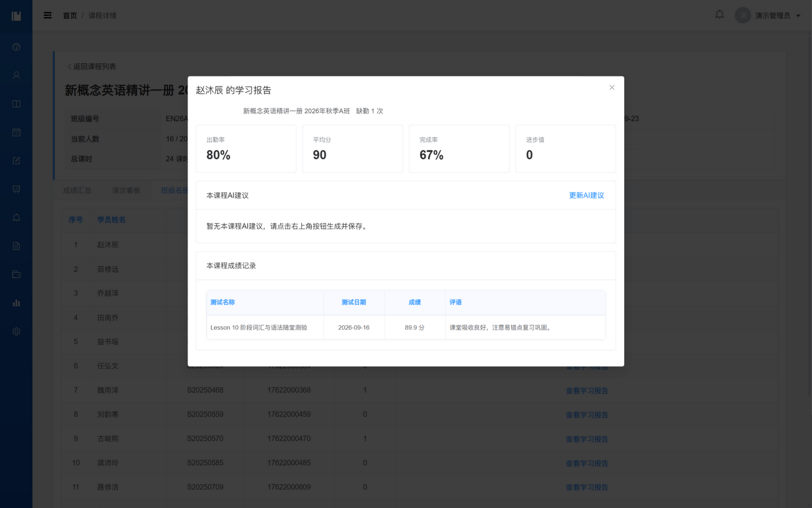Open the settings gear sidebar icon

click(16, 331)
